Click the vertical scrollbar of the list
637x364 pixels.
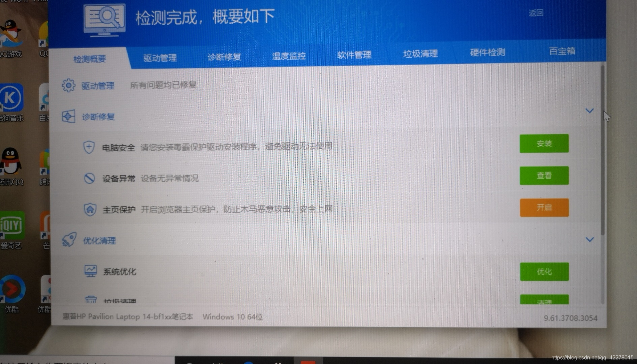pyautogui.click(x=603, y=151)
